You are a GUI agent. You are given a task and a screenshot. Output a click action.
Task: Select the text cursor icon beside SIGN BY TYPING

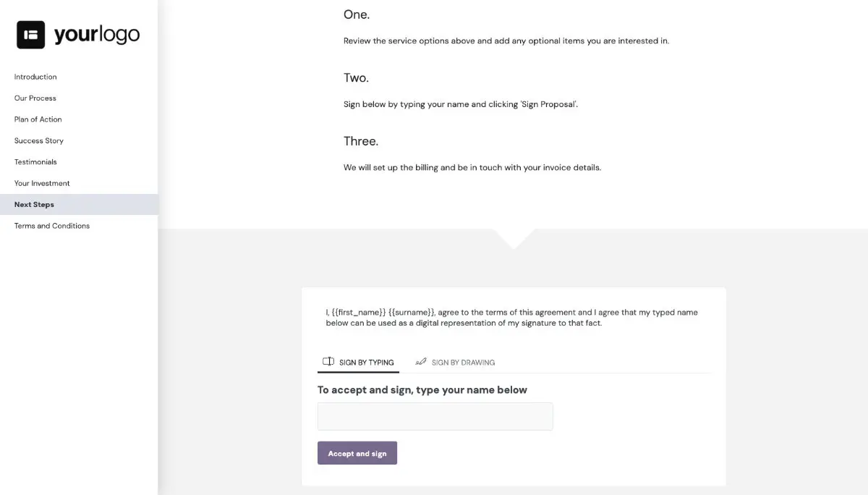pyautogui.click(x=328, y=361)
